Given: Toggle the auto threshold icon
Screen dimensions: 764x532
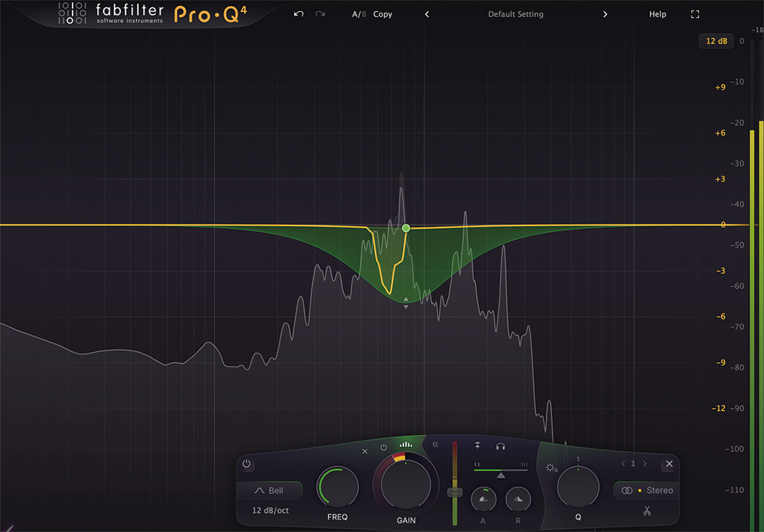Looking at the screenshot, I should 478,446.
